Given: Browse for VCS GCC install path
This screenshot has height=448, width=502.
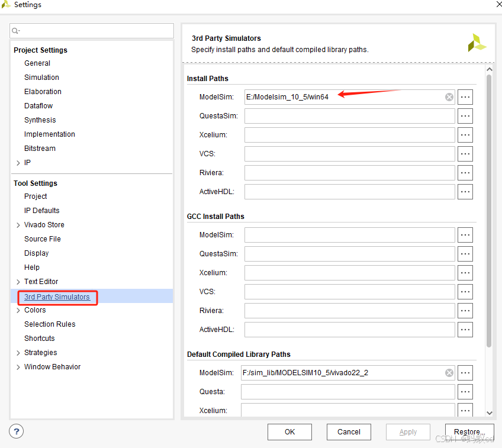Looking at the screenshot, I should 465,292.
